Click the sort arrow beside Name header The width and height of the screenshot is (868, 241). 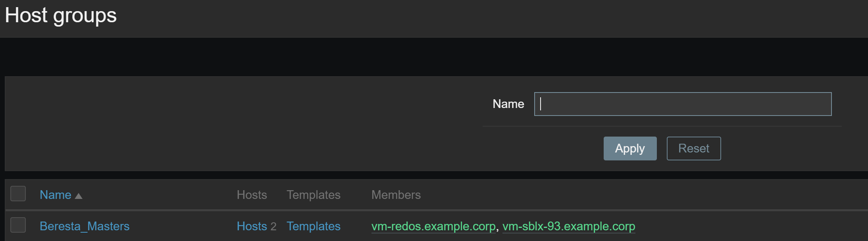[x=79, y=196]
